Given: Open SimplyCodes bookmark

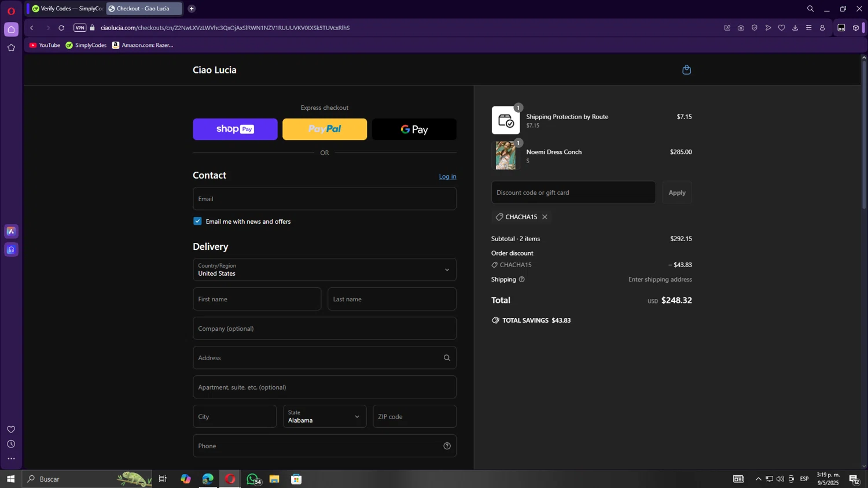Looking at the screenshot, I should click(x=86, y=45).
